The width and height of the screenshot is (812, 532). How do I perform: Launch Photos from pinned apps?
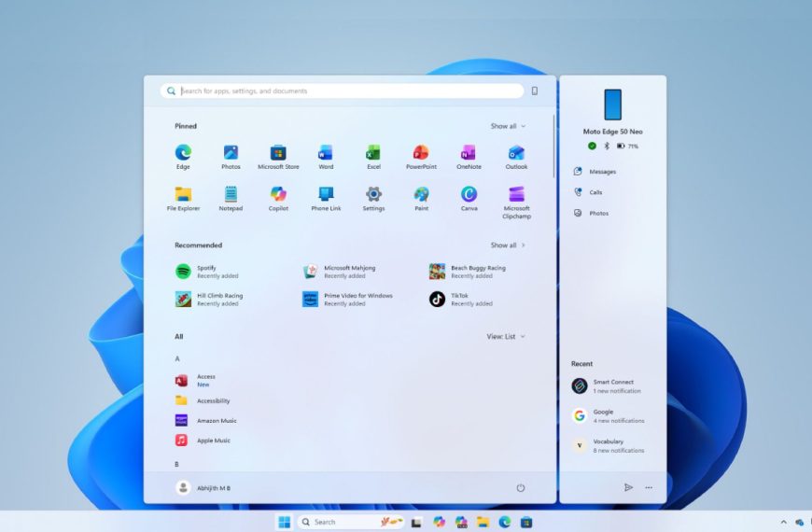[231, 157]
